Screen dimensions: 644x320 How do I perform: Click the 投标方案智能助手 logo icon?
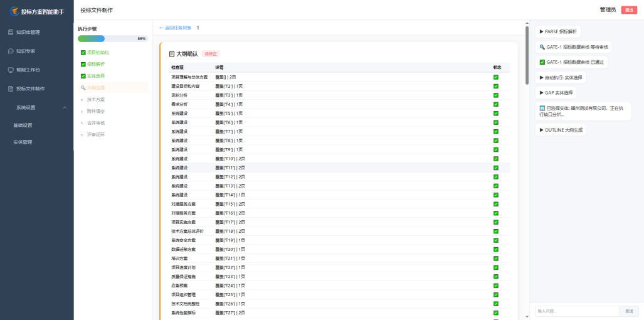click(15, 11)
